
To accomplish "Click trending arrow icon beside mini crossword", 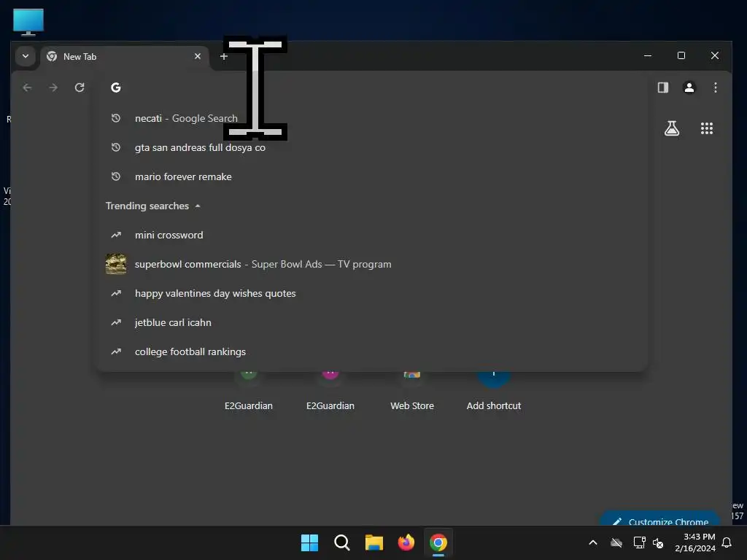I will tap(116, 236).
